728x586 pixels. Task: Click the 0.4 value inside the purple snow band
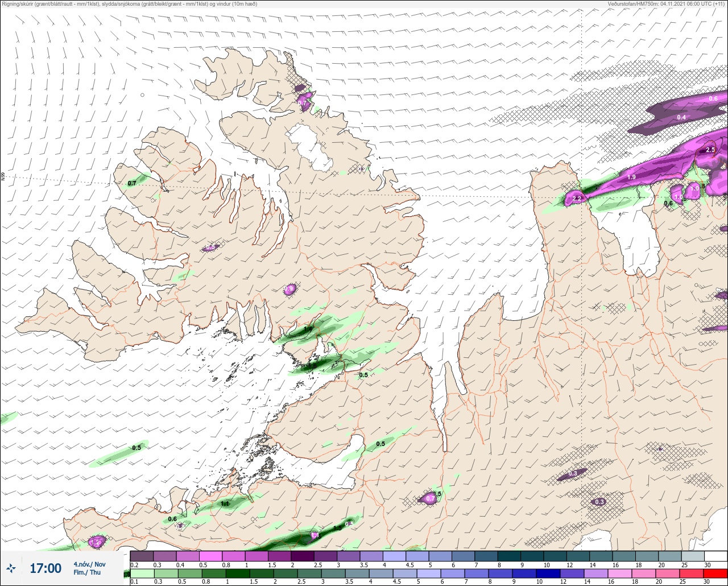coord(681,117)
